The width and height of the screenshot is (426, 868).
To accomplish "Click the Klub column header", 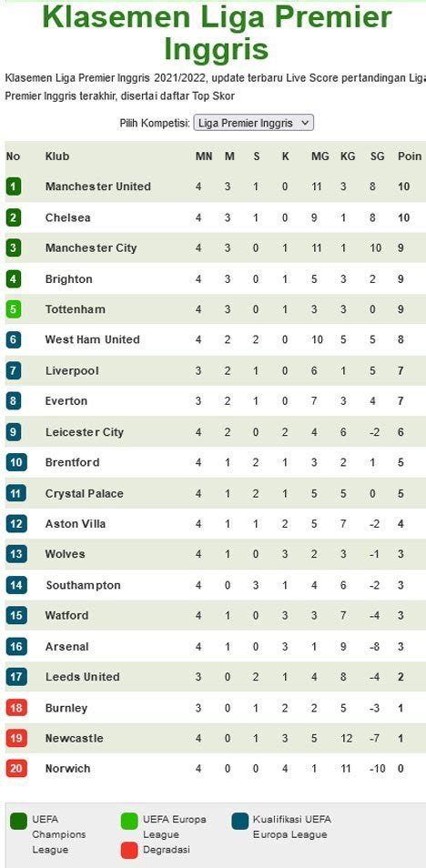I will [x=57, y=156].
